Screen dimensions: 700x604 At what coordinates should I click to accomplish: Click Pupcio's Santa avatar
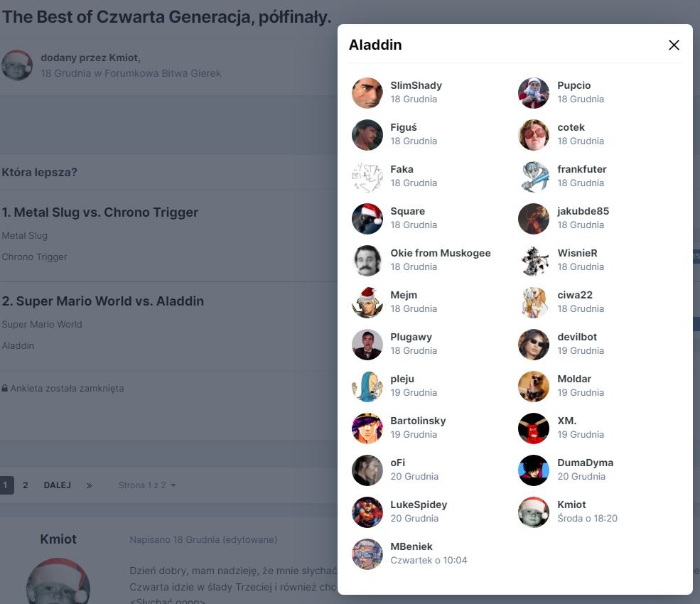pos(534,93)
